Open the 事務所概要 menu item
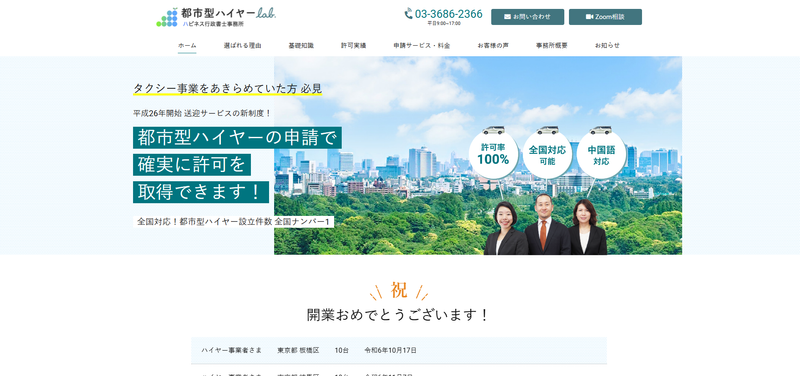 tap(552, 45)
